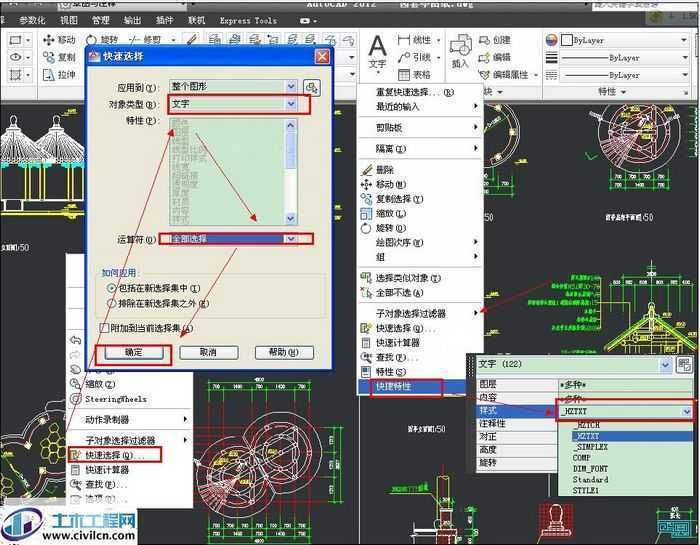Expand the Properties (特性) panel title
700x545 pixels.
point(612,92)
